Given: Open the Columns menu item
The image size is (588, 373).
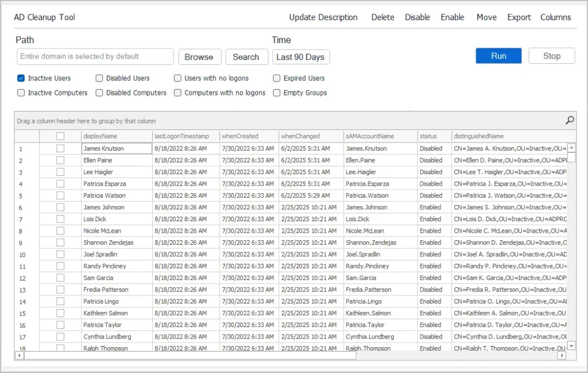Looking at the screenshot, I should (x=555, y=17).
